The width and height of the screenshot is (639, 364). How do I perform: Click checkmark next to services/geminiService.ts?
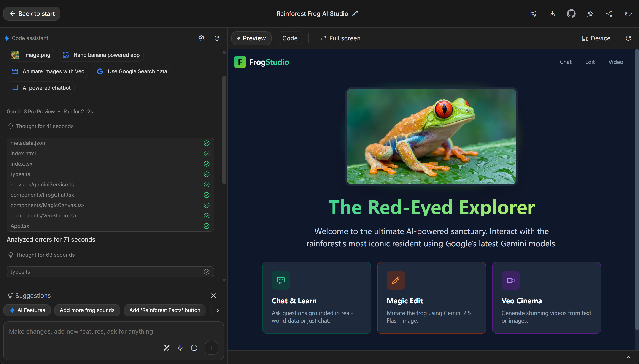tap(206, 185)
